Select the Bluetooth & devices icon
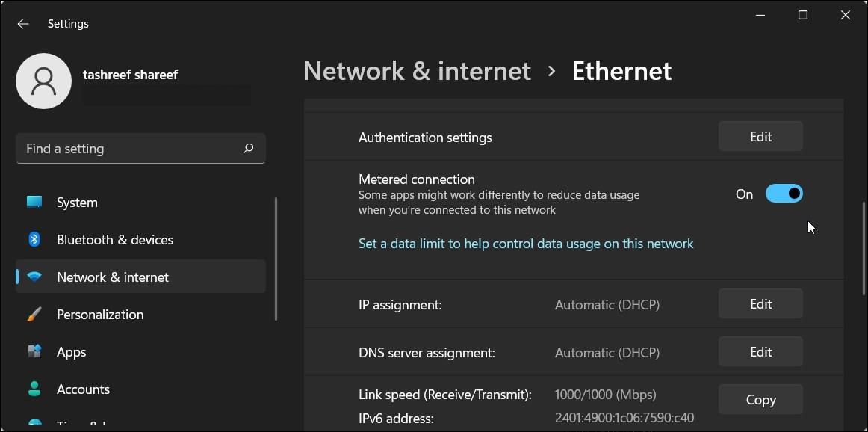 tap(34, 240)
